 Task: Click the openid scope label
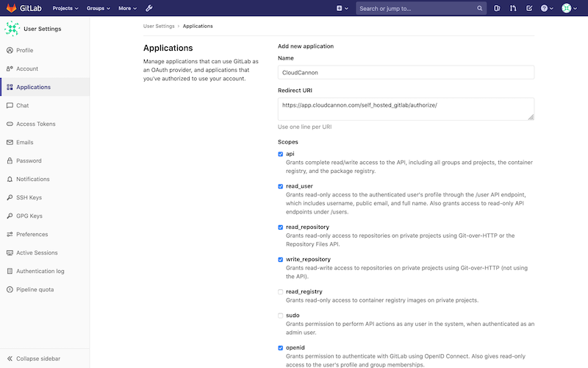click(295, 347)
